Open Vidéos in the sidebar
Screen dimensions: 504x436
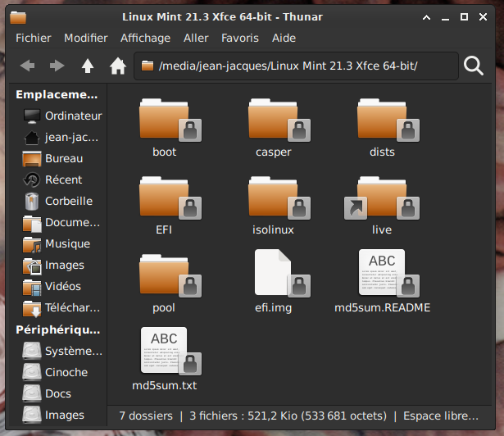pyautogui.click(x=52, y=286)
